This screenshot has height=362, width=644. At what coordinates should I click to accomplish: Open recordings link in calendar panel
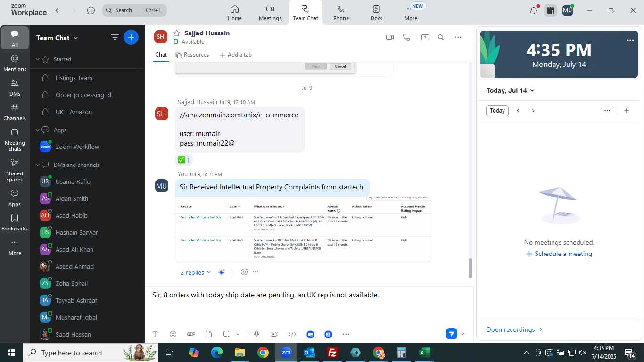click(x=514, y=329)
